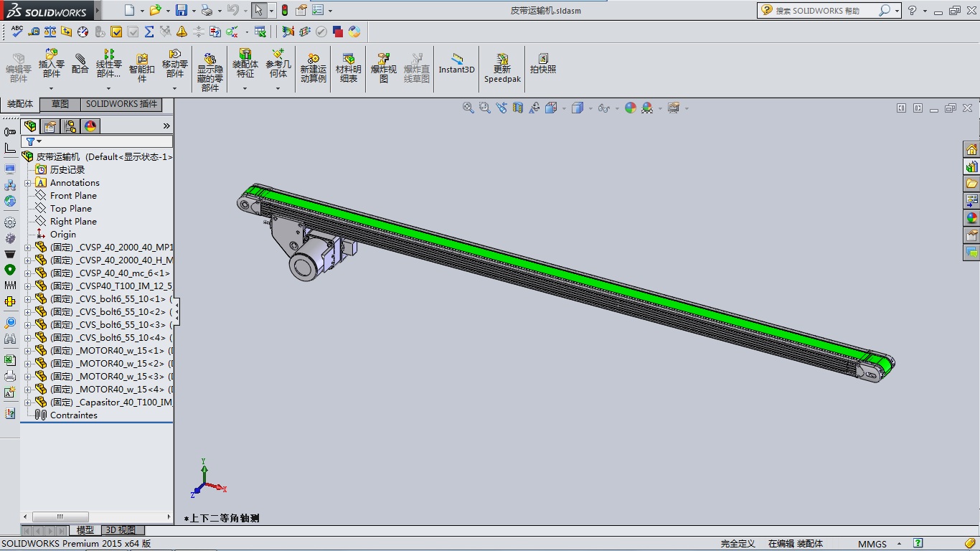Click the Appearances color ball in task pane
Screen dimensions: 980x551
971,218
